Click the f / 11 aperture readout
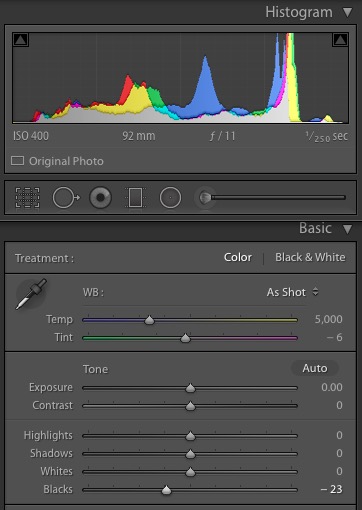Image resolution: width=362 pixels, height=510 pixels. pos(223,136)
